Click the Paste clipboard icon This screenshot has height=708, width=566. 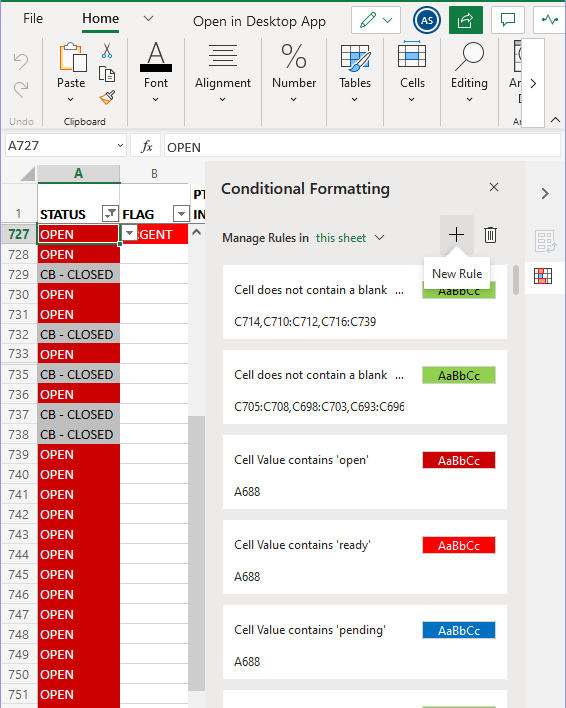(72, 57)
